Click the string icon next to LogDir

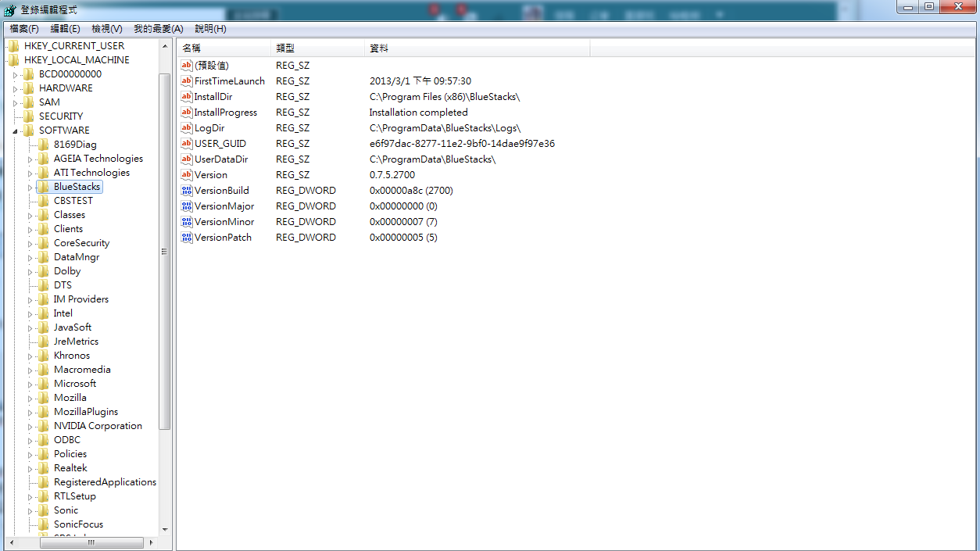pos(187,128)
